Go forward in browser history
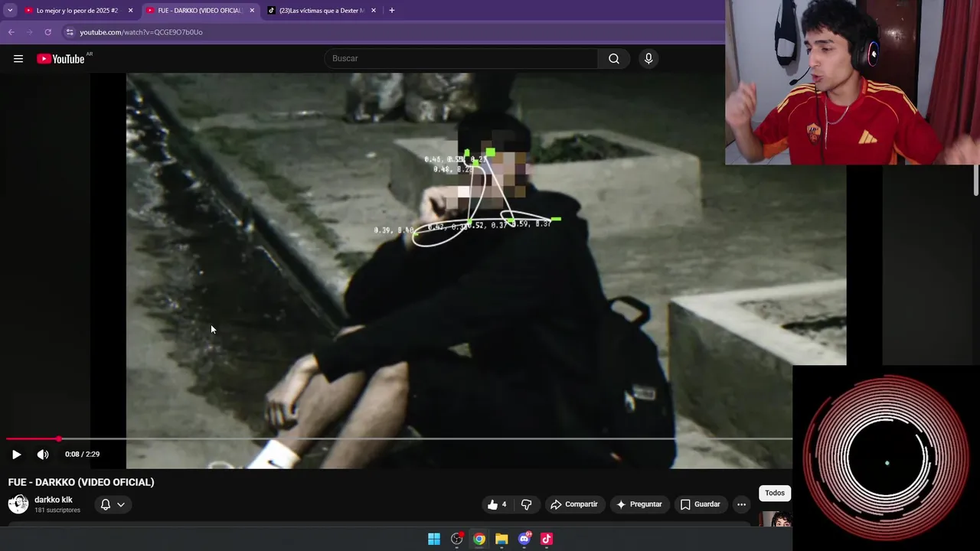The width and height of the screenshot is (980, 551). point(29,32)
